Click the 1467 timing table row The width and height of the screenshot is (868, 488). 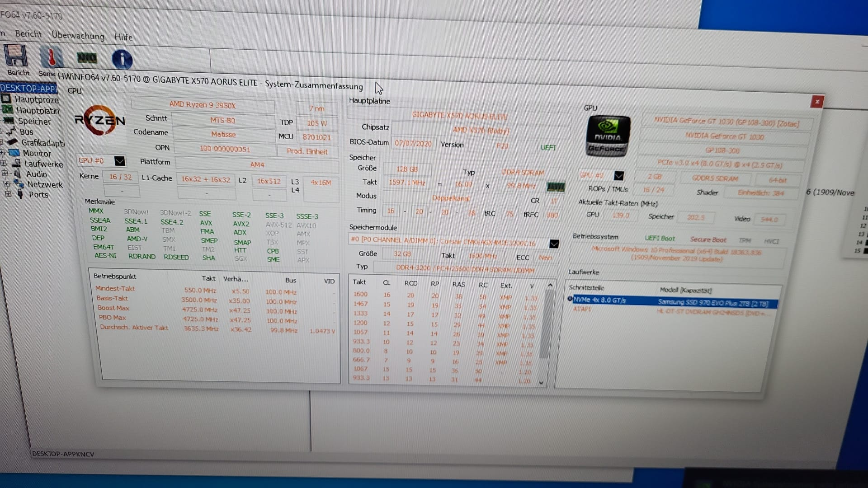click(x=445, y=305)
